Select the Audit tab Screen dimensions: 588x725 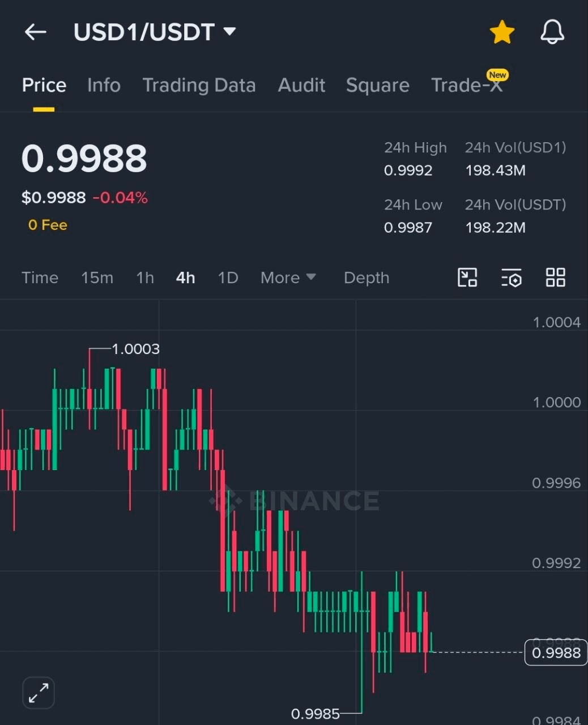click(x=301, y=85)
